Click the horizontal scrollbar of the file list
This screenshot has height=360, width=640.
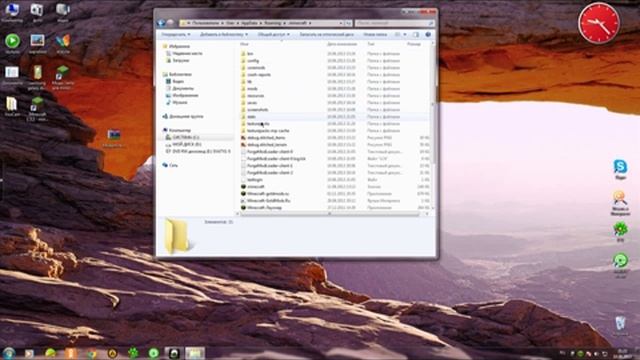[330, 213]
